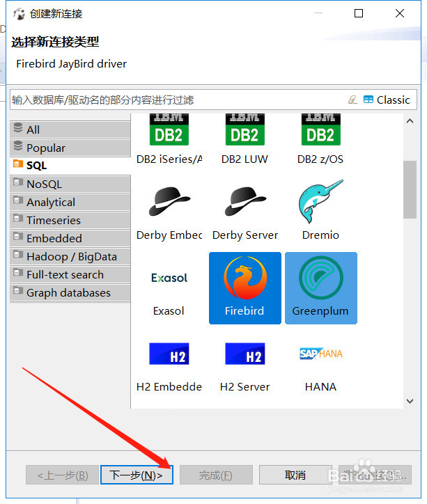The image size is (427, 504).
Task: Click the scrollbar down arrow
Action: pos(410,401)
